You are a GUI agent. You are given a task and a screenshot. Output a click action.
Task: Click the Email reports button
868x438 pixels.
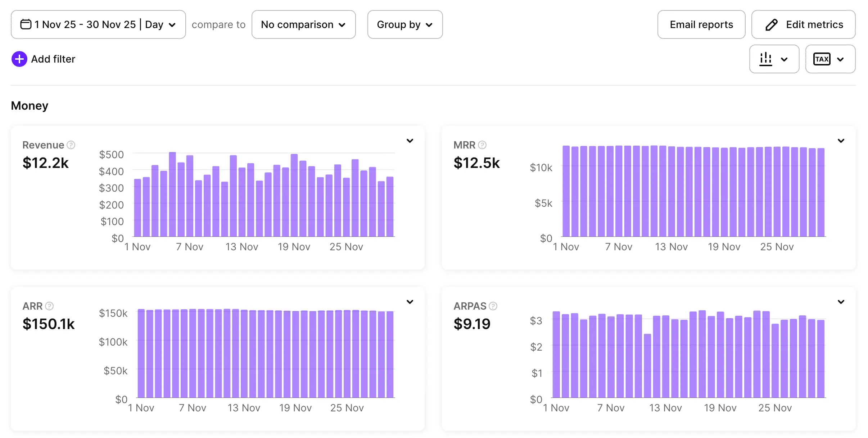click(x=701, y=24)
